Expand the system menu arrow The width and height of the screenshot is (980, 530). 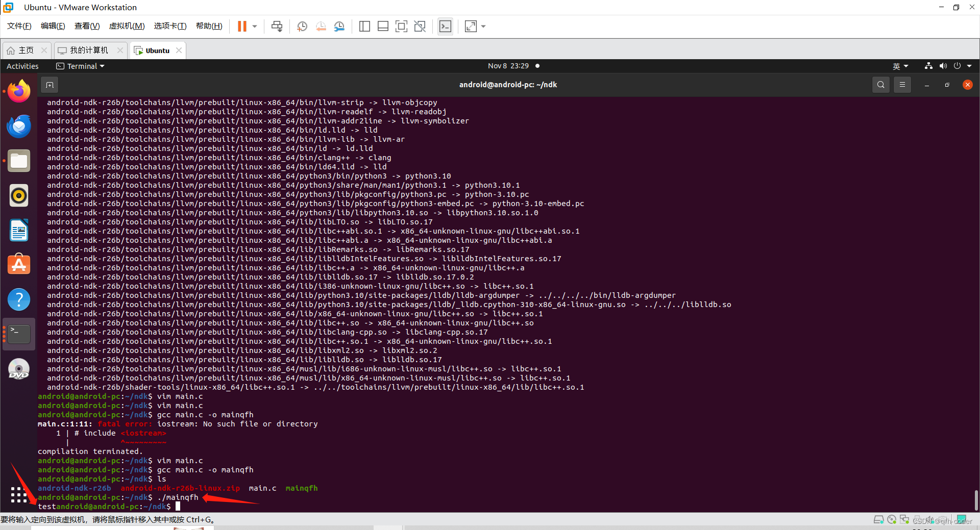click(969, 66)
